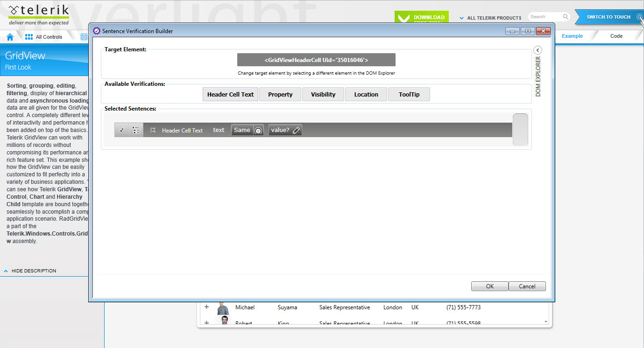Click Switch to Touch button
Image resolution: width=644 pixels, height=348 pixels.
(x=609, y=17)
